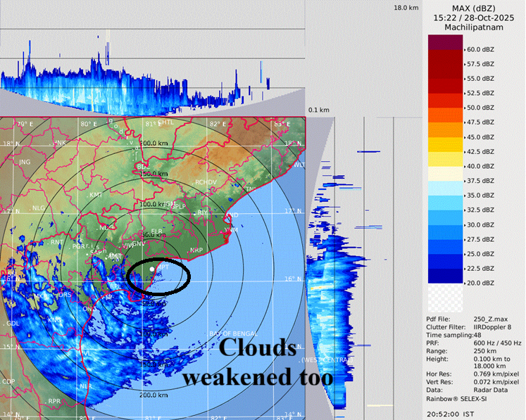Select the 60.0 dBZ dark maroon swatch
Viewport: 526px width, 420px height.
point(446,42)
